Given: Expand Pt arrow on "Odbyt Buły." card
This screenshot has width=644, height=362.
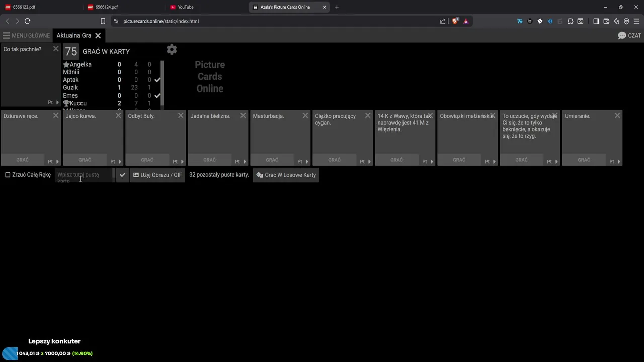Looking at the screenshot, I should click(182, 162).
